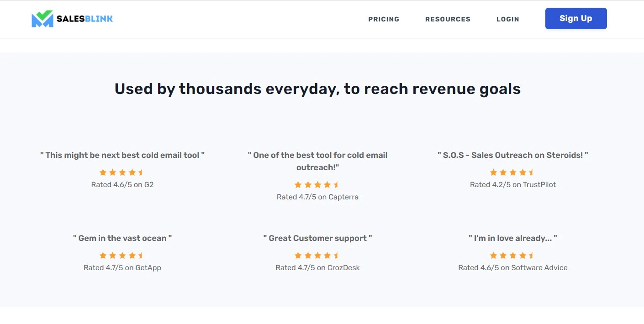Select the "Great Customer support" quote

click(317, 238)
